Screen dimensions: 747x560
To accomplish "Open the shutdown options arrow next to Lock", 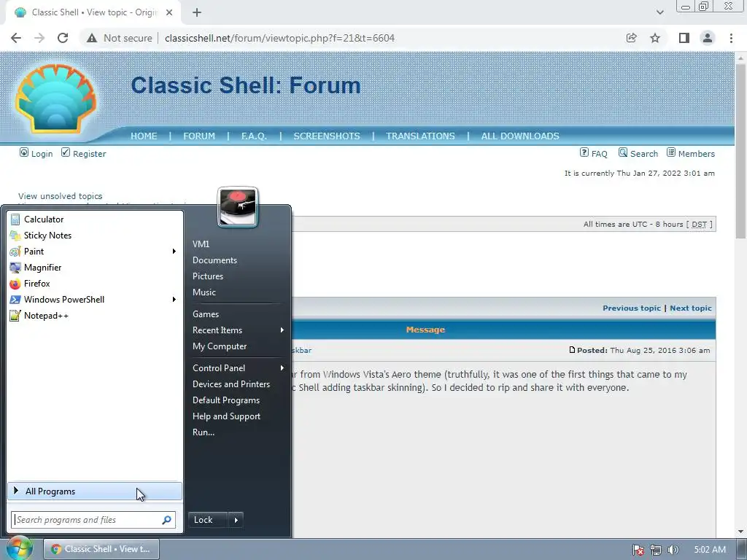I will point(236,520).
